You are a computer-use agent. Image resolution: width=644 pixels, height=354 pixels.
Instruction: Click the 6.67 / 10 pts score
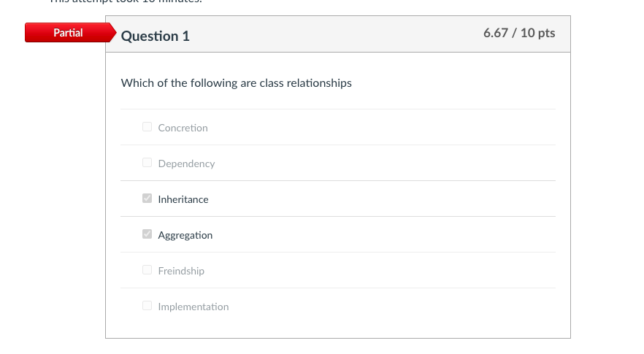point(518,33)
